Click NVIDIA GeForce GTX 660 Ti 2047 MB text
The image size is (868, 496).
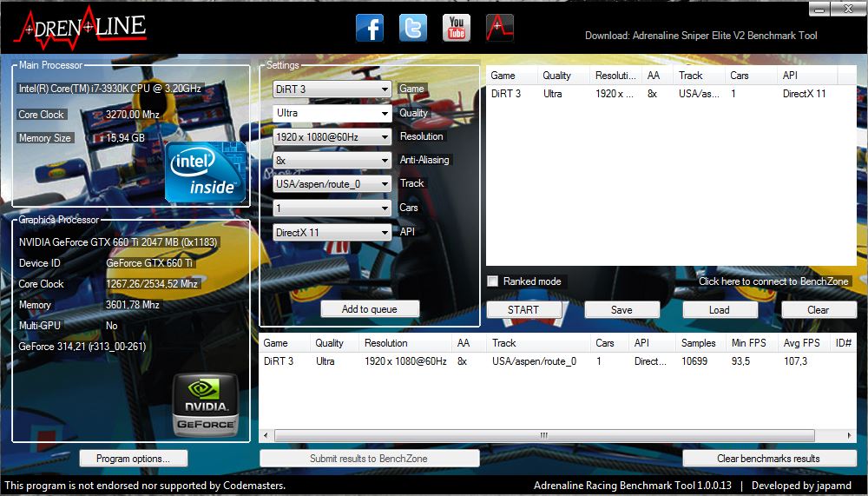click(118, 242)
